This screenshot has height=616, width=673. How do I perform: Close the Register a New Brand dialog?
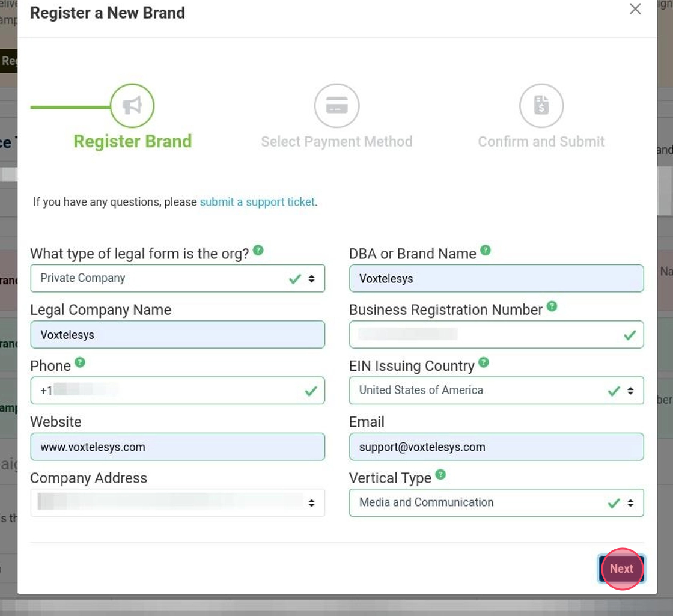pyautogui.click(x=635, y=9)
